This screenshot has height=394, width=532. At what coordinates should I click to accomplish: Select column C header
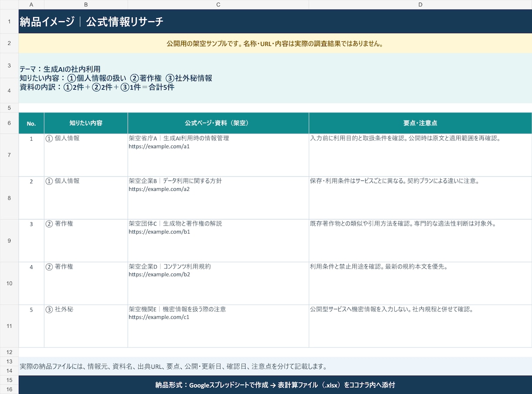pyautogui.click(x=218, y=4)
